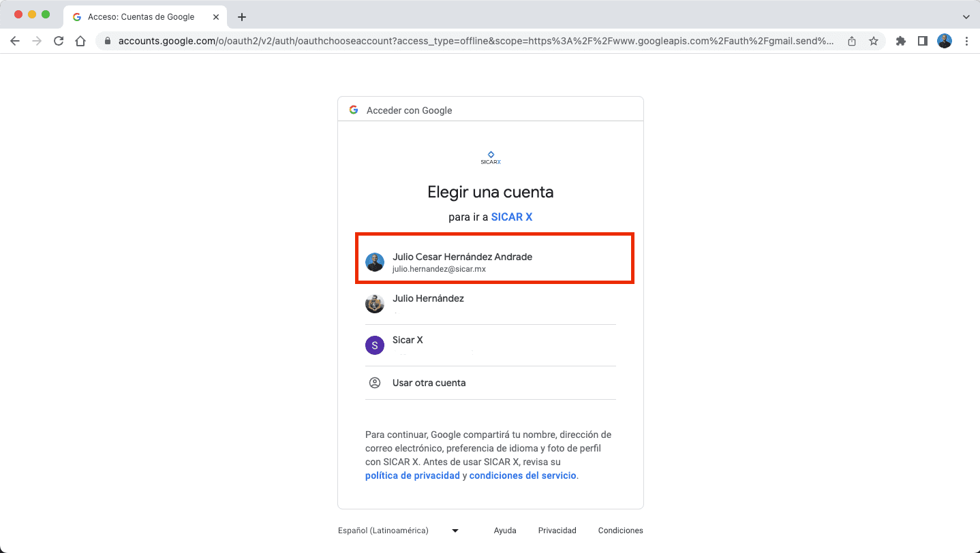980x553 pixels.
Task: Close the window with the red button
Action: (x=18, y=14)
